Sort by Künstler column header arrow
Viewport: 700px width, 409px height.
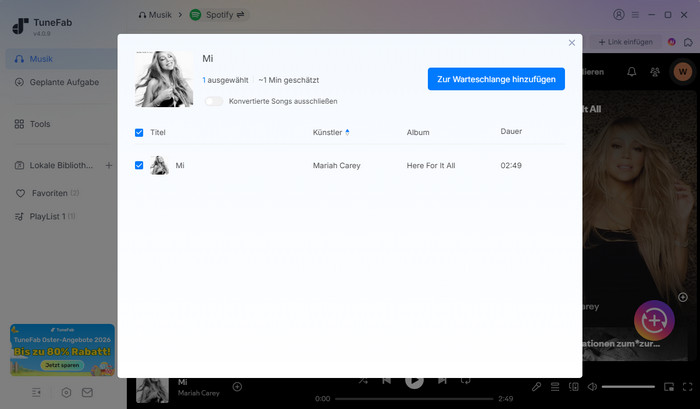coord(348,132)
